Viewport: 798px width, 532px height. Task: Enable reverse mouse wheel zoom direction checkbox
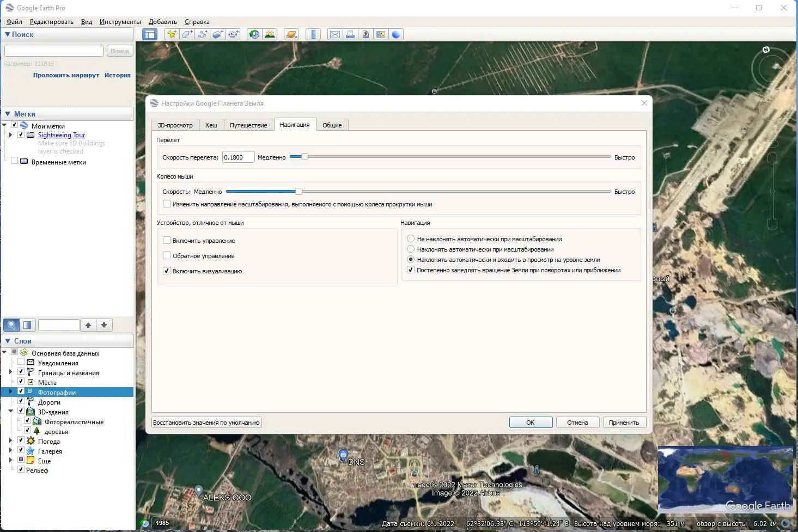[x=167, y=204]
